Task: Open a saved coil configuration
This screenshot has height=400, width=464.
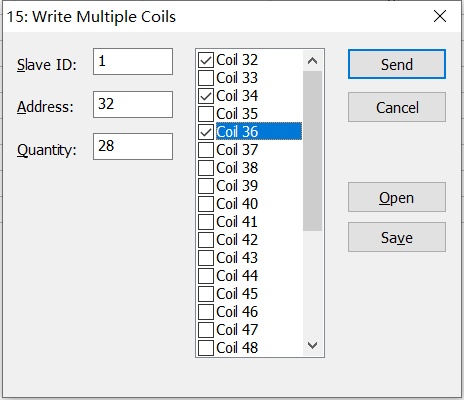Action: coord(397,197)
